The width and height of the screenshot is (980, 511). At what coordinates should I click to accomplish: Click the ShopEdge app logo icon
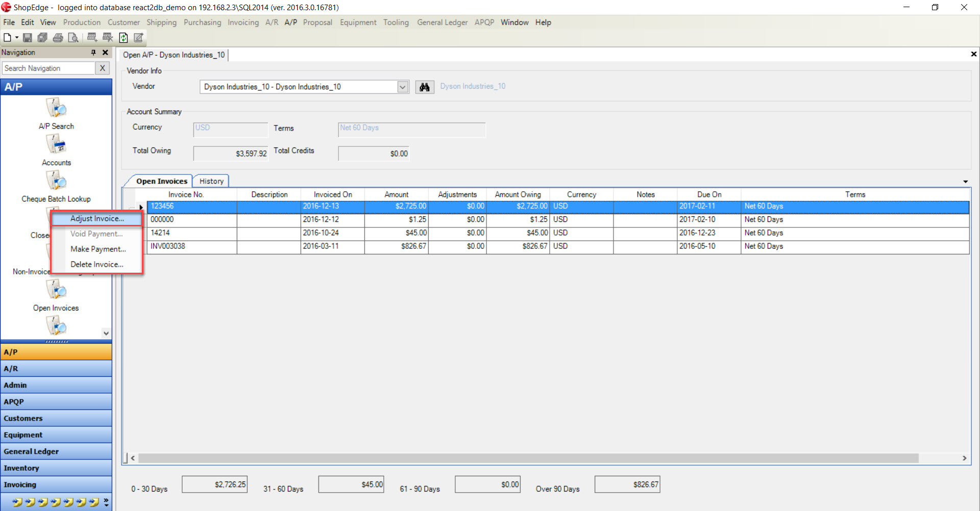pyautogui.click(x=6, y=7)
